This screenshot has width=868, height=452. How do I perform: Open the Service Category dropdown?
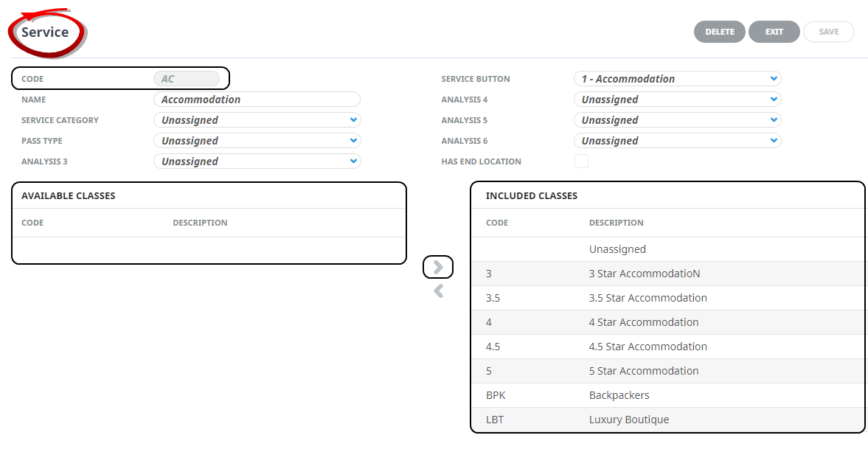coord(257,120)
